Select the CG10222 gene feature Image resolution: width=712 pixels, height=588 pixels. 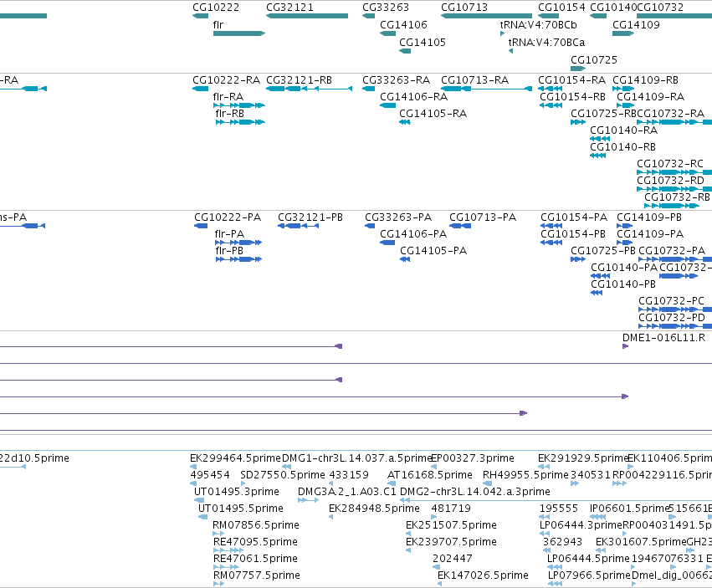[200, 16]
